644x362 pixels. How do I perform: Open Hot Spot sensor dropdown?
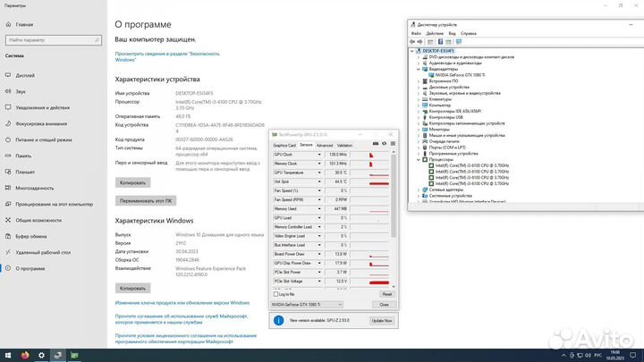pos(319,181)
